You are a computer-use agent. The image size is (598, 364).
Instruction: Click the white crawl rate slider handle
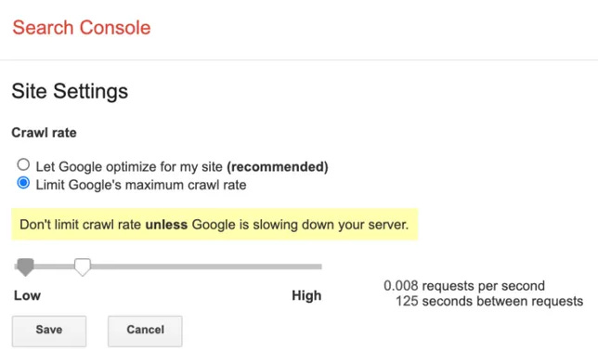point(82,266)
